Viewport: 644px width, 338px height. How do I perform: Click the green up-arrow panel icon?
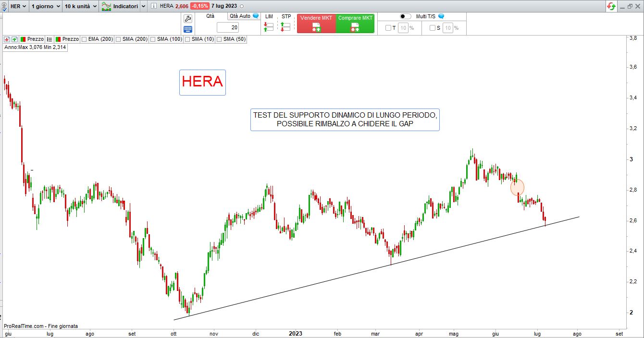[x=14, y=39]
